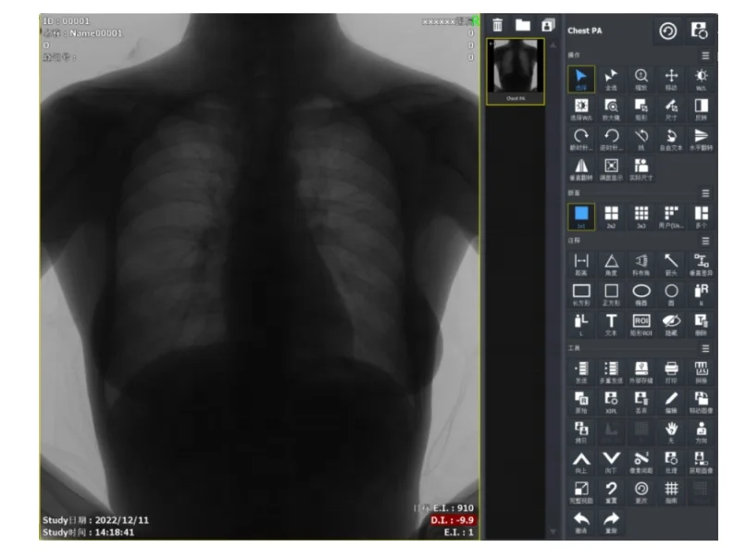Image resolution: width=734 pixels, height=560 pixels.
Task: Rotate the image clockwise
Action: click(581, 139)
